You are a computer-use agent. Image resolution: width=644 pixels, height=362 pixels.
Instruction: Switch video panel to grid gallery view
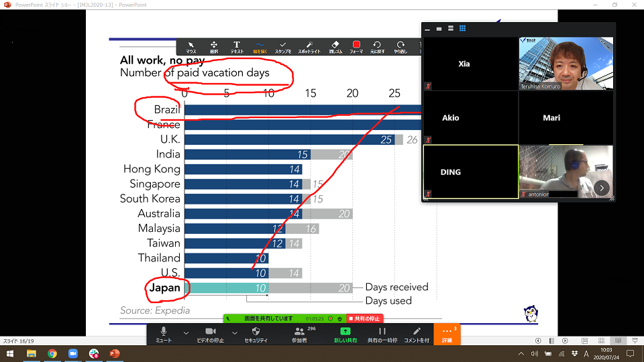(x=462, y=28)
